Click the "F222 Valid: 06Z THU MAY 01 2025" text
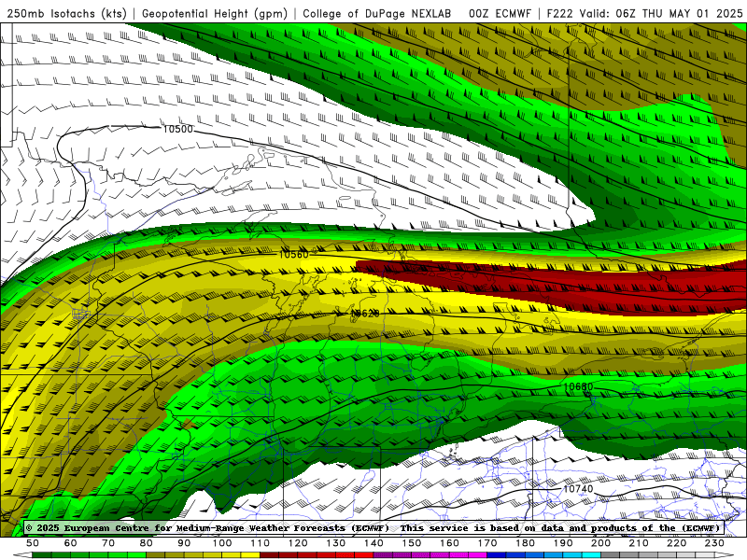This screenshot has height=560, width=747. click(x=644, y=14)
